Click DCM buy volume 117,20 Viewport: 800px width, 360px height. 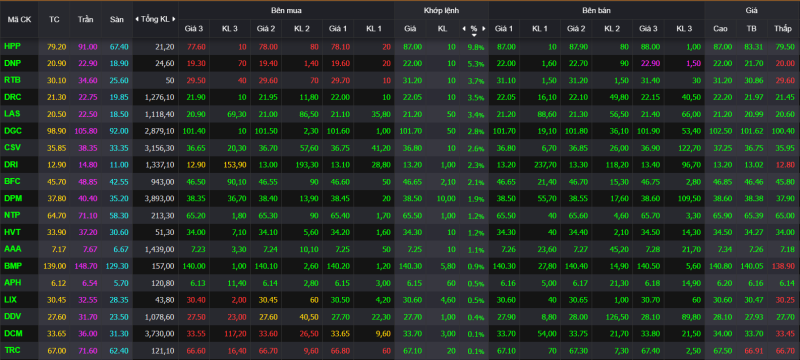(x=235, y=334)
